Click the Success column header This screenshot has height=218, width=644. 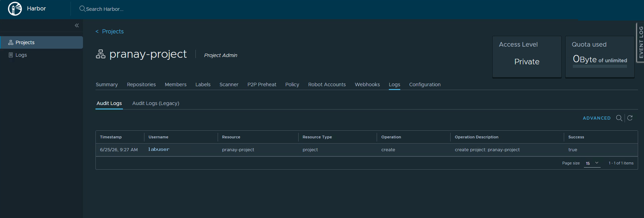(x=576, y=137)
